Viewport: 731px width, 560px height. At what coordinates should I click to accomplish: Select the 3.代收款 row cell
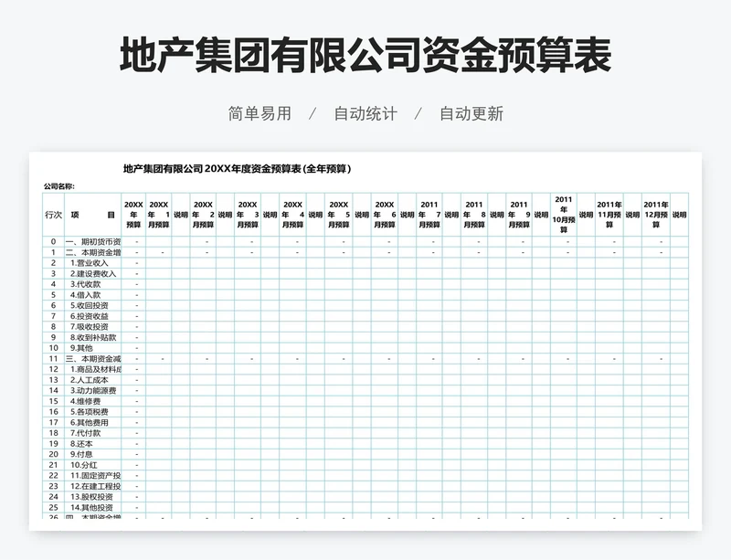[x=93, y=284]
